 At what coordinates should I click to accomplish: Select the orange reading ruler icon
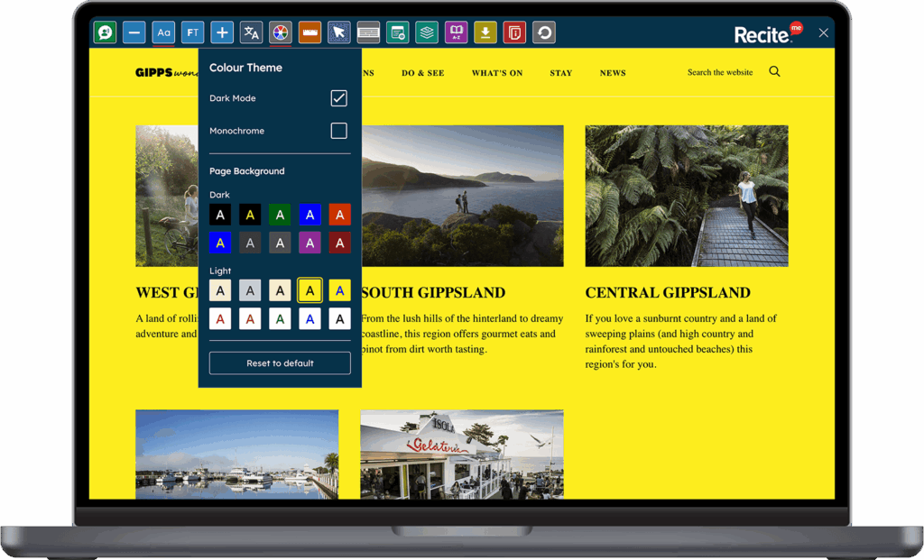[310, 32]
